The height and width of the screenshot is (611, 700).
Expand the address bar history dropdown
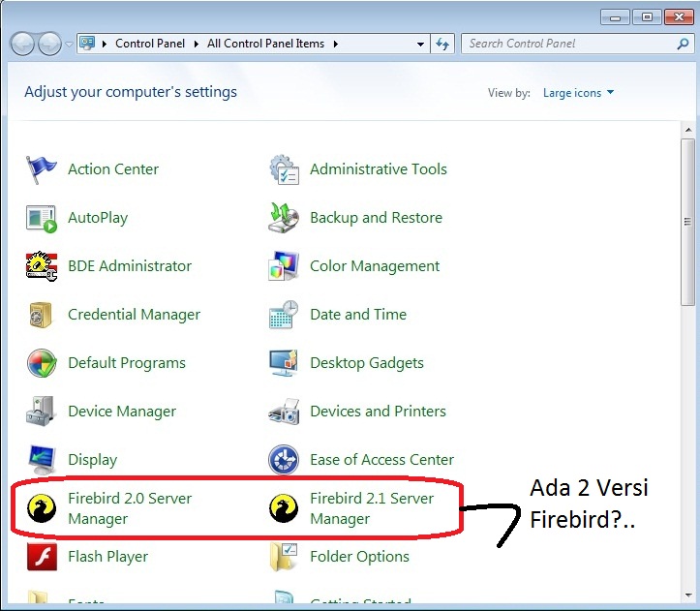(x=420, y=45)
